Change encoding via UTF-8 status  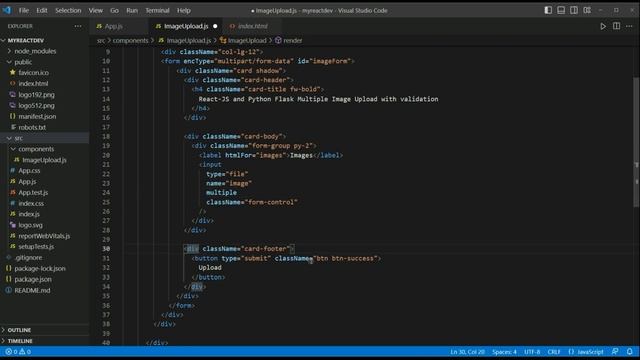(532, 352)
